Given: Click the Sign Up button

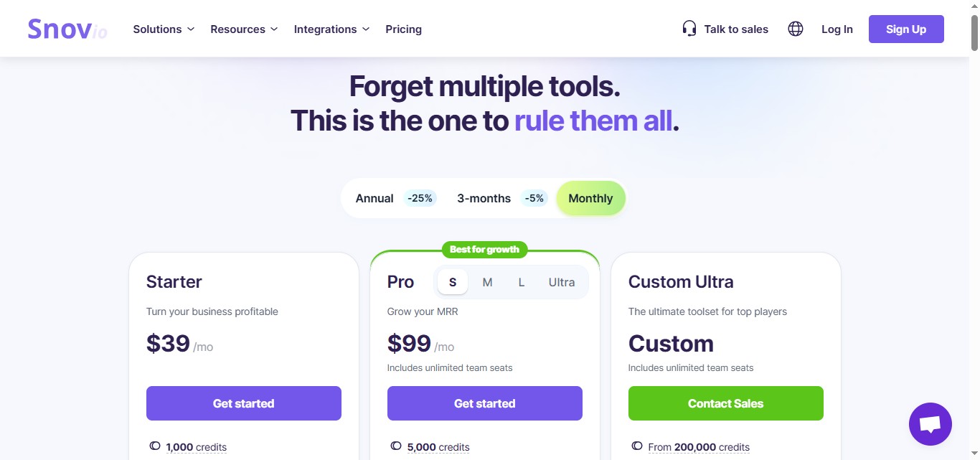Looking at the screenshot, I should click(x=905, y=29).
